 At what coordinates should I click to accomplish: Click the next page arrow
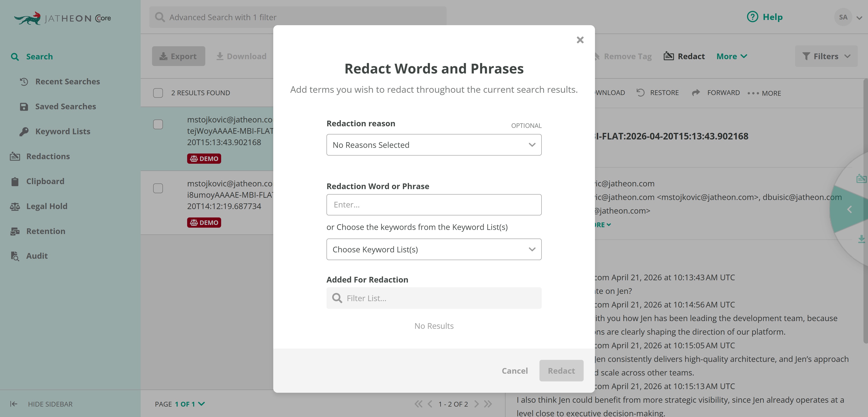[476, 404]
